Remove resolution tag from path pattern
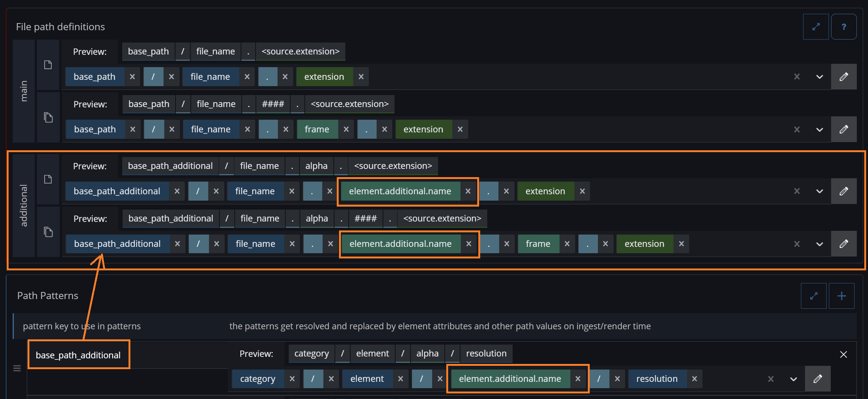The width and height of the screenshot is (868, 399). 694,379
